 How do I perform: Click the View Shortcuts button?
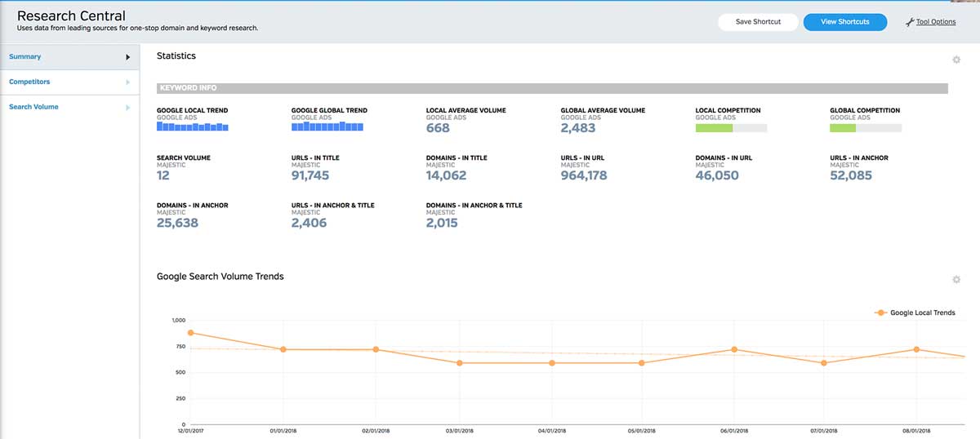(x=845, y=22)
